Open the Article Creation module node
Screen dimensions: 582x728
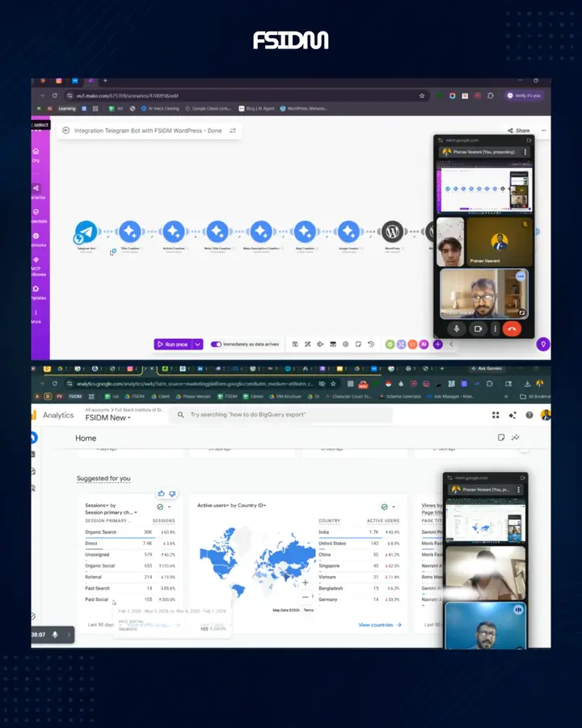click(174, 231)
